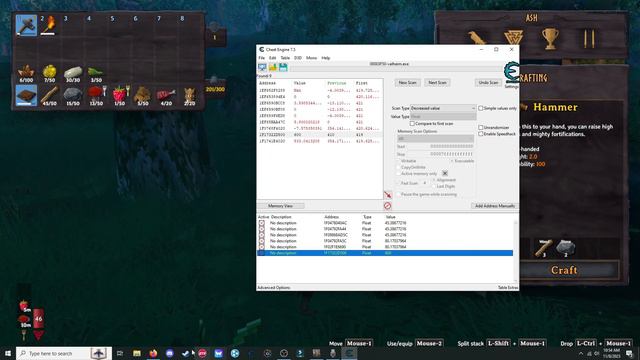Viewport: 640px width, 360px height.
Task: Select the stone item with 15/50
Action: pos(73,96)
